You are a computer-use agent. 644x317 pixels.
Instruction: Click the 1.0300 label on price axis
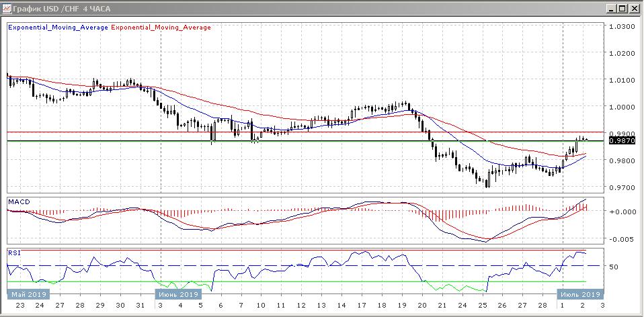[x=621, y=27]
